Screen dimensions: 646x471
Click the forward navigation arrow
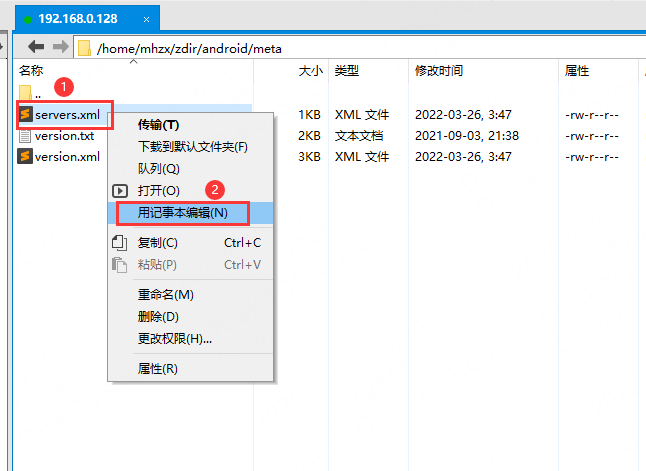[61, 47]
